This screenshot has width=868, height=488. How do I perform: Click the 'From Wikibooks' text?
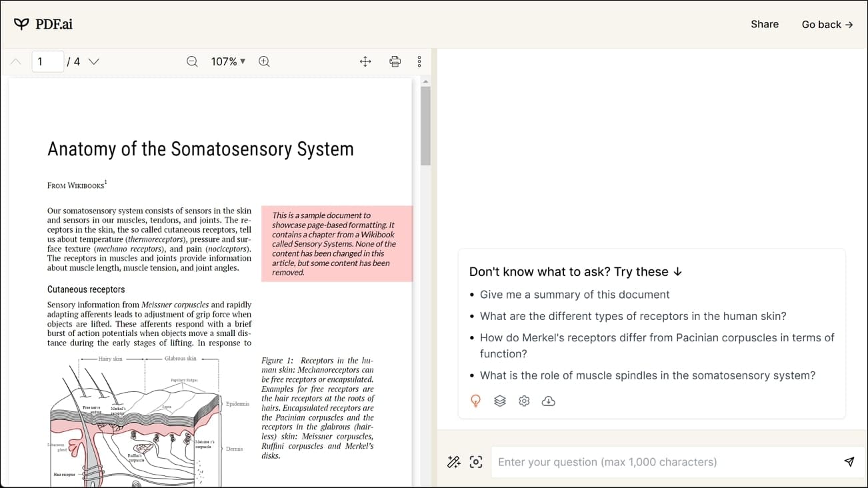[77, 185]
